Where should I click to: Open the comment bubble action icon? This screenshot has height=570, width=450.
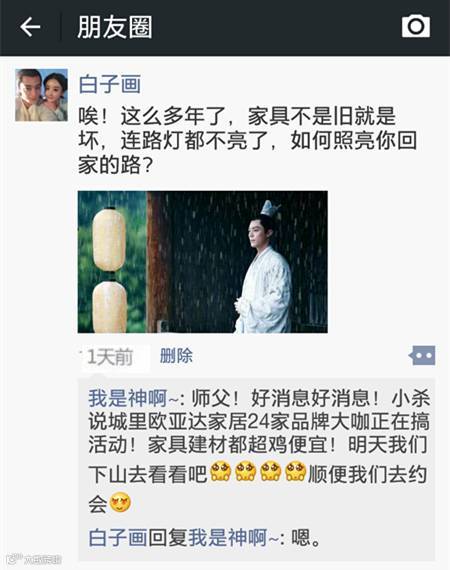[x=422, y=356]
